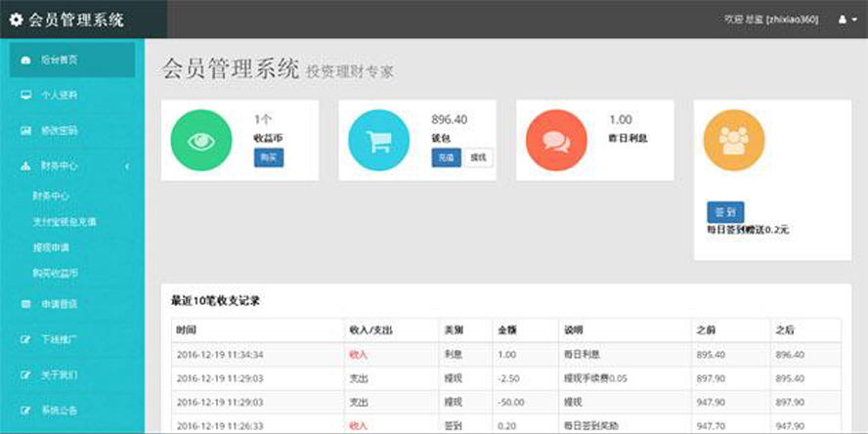The width and height of the screenshot is (868, 434).
Task: Click the 每日利息 description cell
Action: coord(582,355)
